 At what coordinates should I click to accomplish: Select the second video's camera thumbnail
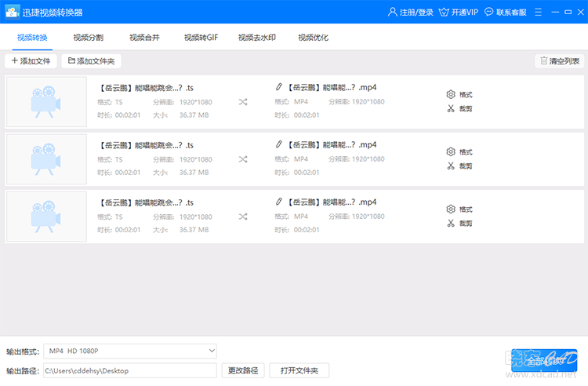tap(46, 159)
